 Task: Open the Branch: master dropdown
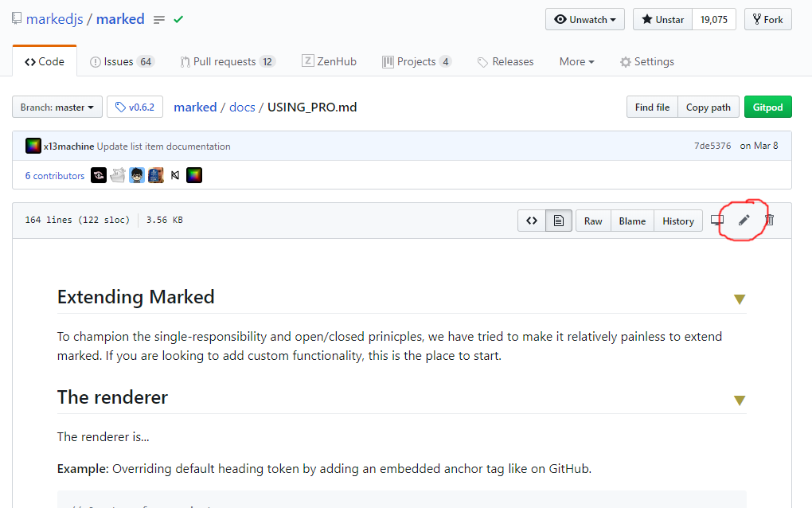pyautogui.click(x=57, y=107)
